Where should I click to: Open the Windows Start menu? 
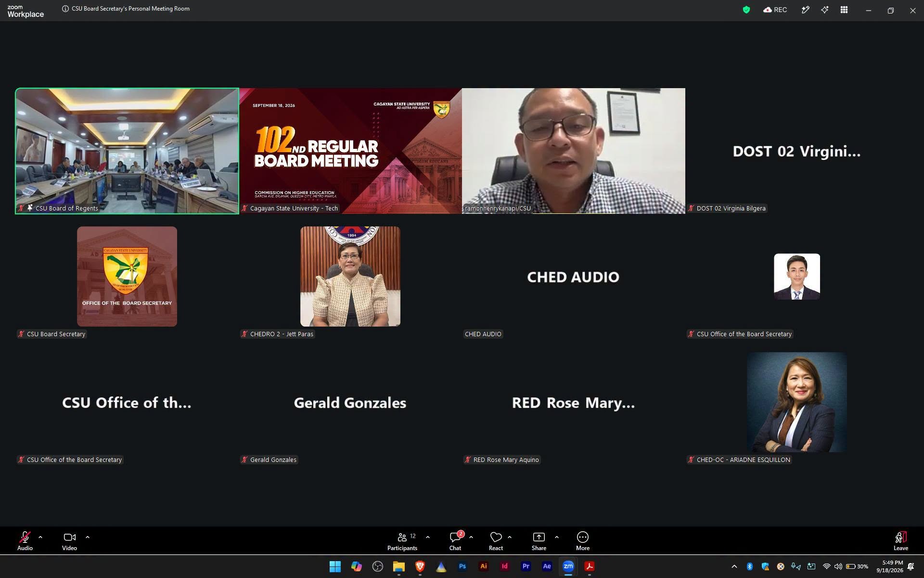click(x=335, y=566)
